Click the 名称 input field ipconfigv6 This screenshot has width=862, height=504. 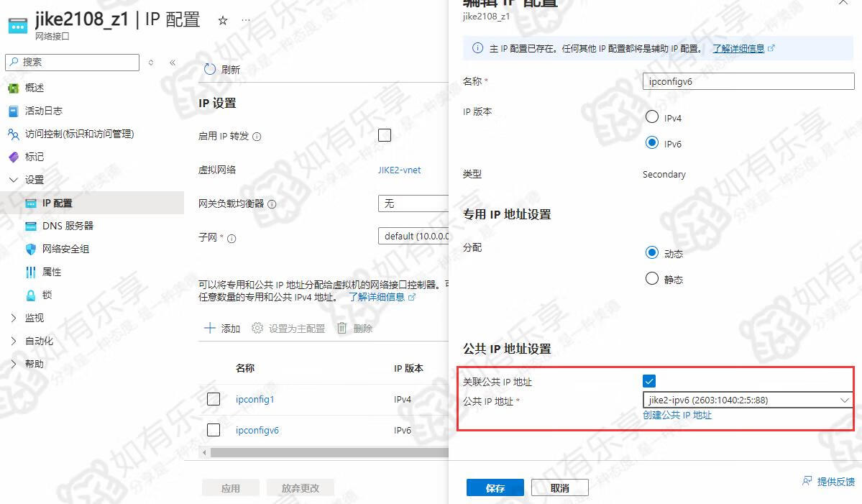point(748,81)
